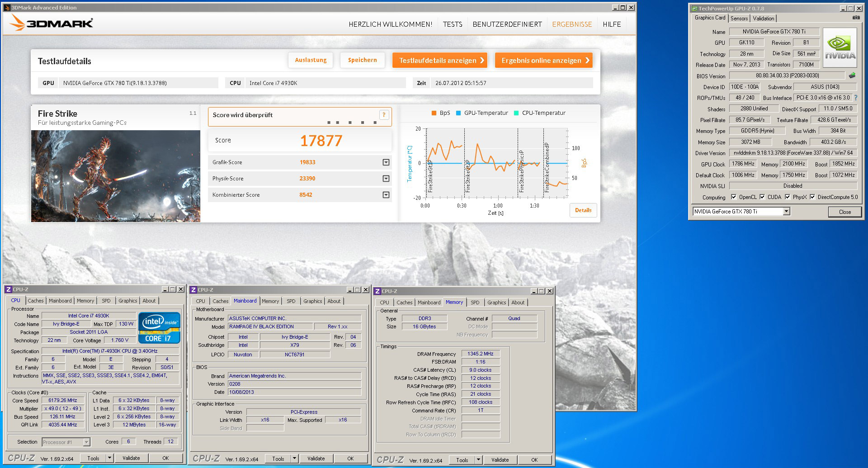Toggle the CUDA checkbox
Screen dimensions: 868x468
(x=762, y=197)
